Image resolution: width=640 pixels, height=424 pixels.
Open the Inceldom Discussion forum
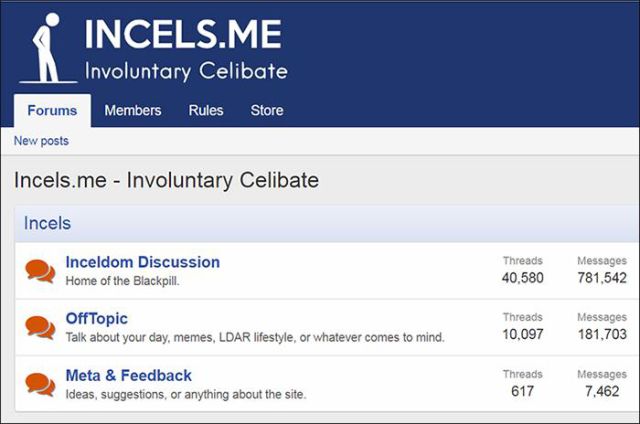tap(142, 262)
